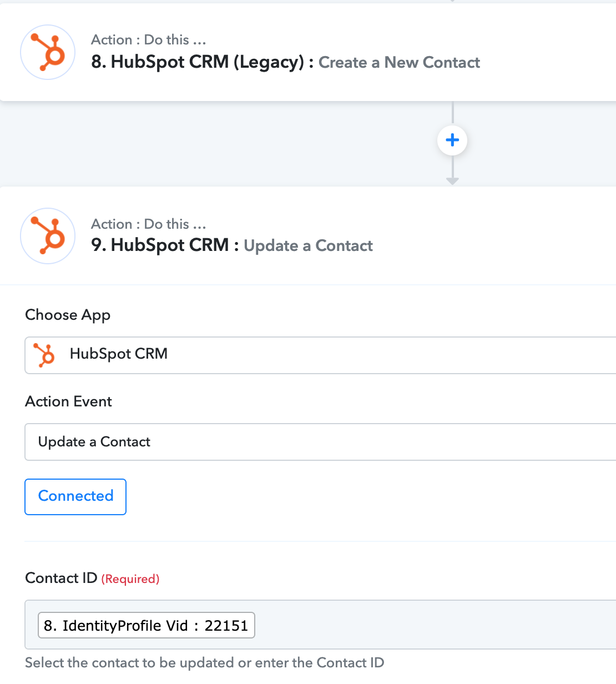Click HubSpot logo inside Choose App field
Image resolution: width=616 pixels, height=684 pixels.
[x=44, y=355]
